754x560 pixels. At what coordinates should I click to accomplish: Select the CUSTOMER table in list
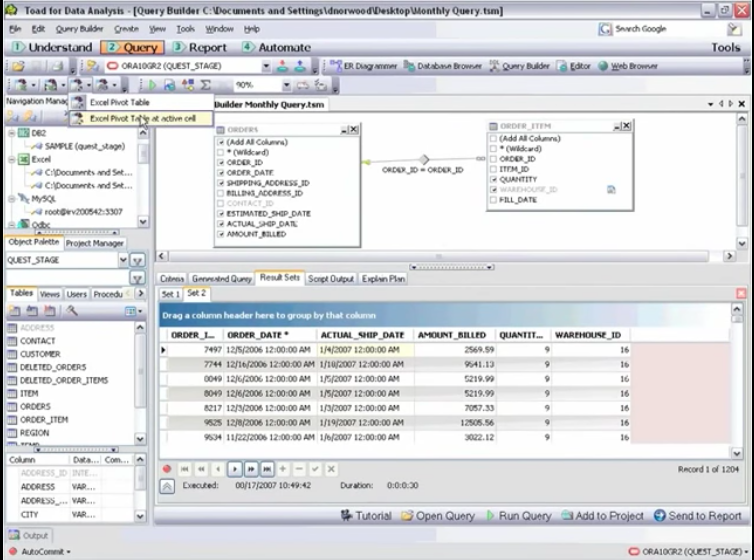(x=40, y=354)
